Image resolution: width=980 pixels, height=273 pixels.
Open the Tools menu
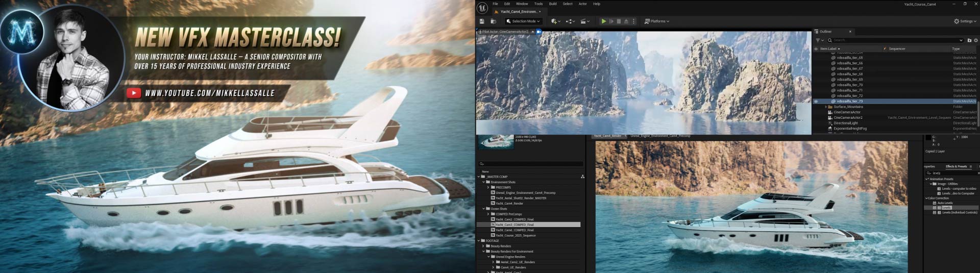click(538, 4)
